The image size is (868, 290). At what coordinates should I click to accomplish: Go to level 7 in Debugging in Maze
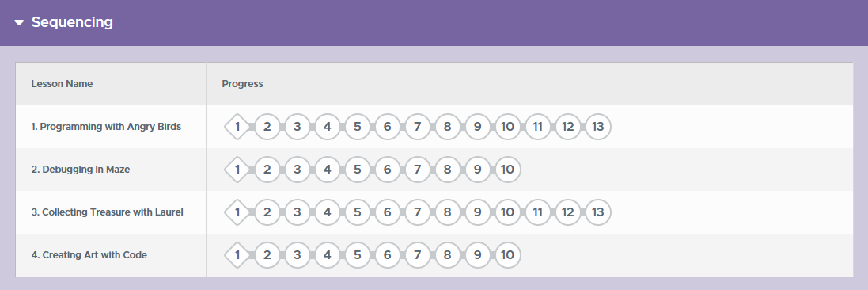[417, 169]
